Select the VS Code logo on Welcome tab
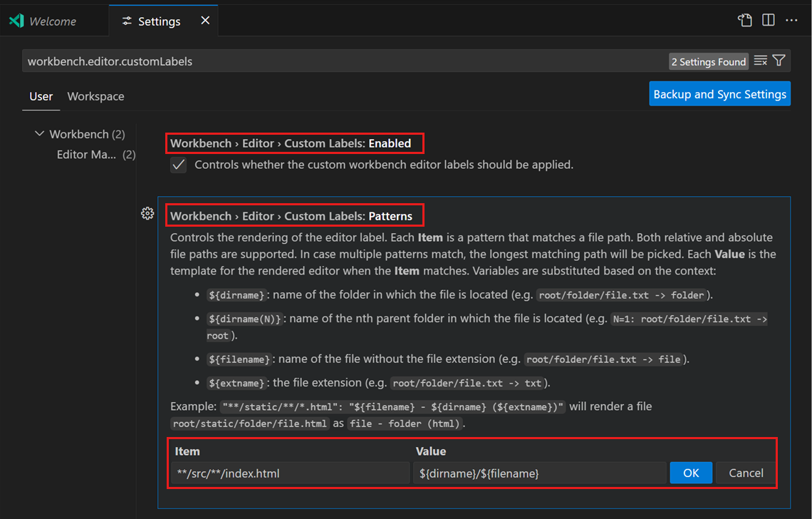This screenshot has width=812, height=519. tap(16, 20)
